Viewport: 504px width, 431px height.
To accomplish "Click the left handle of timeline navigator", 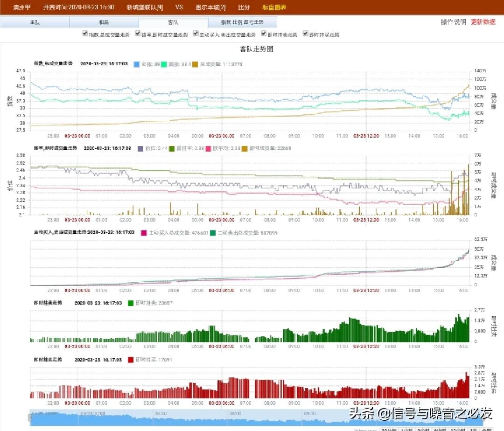I will pos(30,418).
